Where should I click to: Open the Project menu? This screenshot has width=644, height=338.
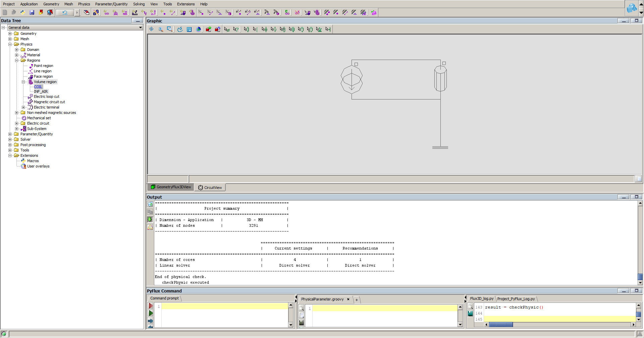(9, 4)
